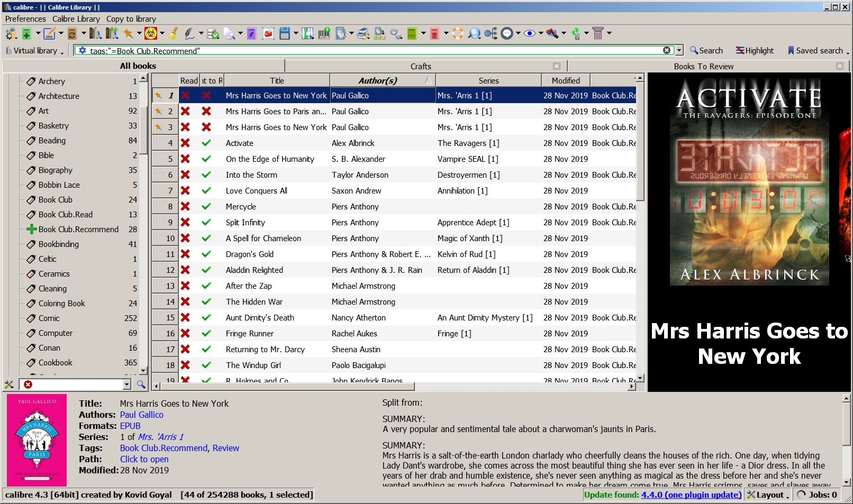
Task: Click the tag browser configure wrench icon
Action: [9, 384]
